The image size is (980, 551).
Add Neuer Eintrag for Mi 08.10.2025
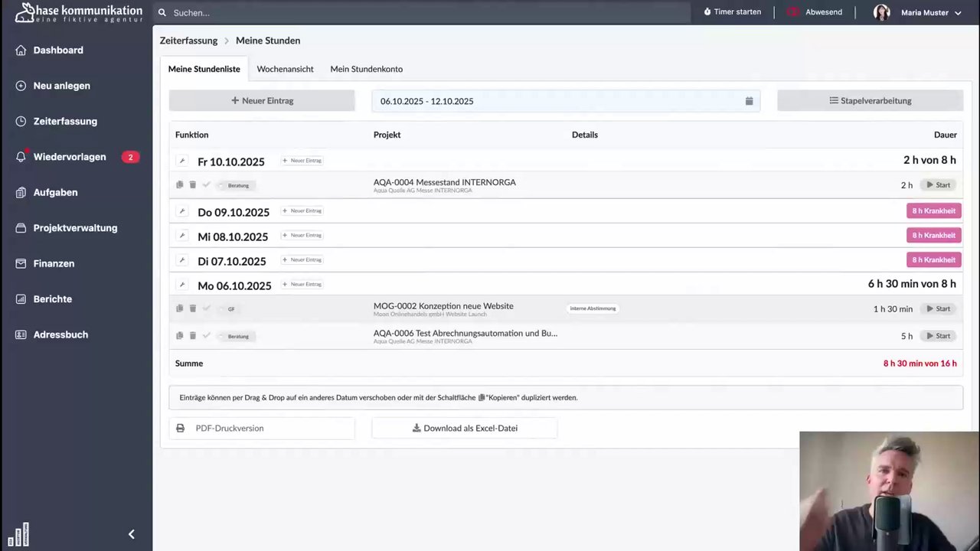302,235
